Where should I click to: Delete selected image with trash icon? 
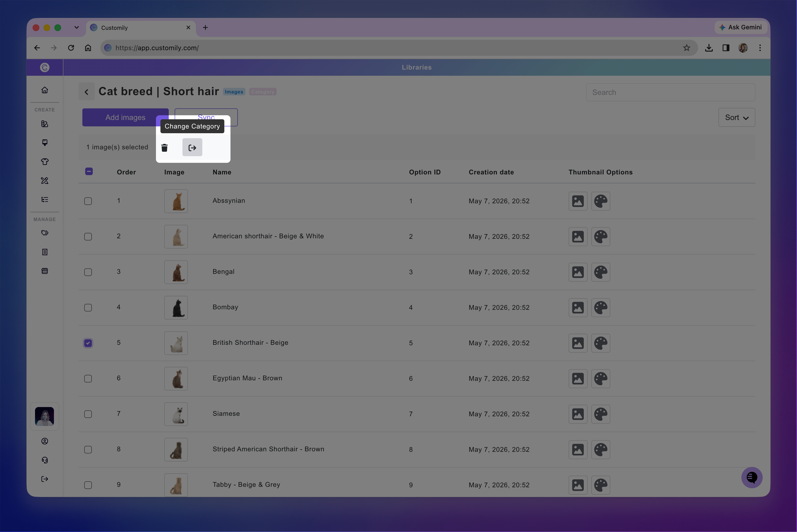coord(164,148)
